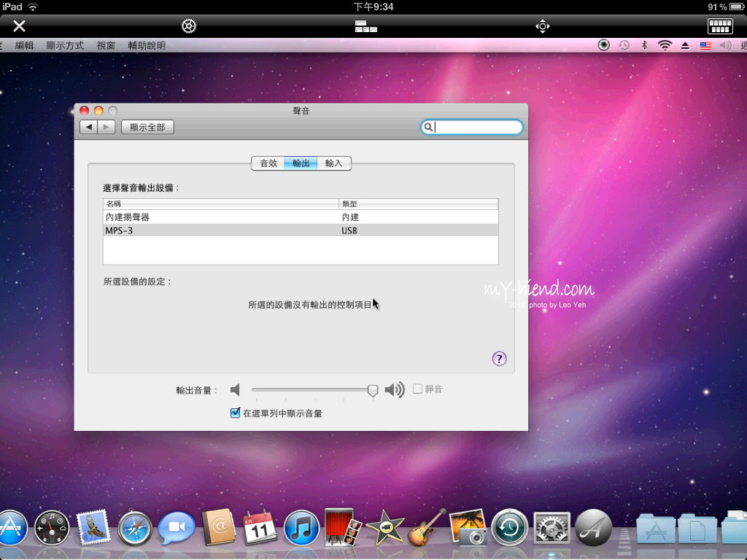
Task: Minimize the 聲音 window with yellow button
Action: click(98, 111)
